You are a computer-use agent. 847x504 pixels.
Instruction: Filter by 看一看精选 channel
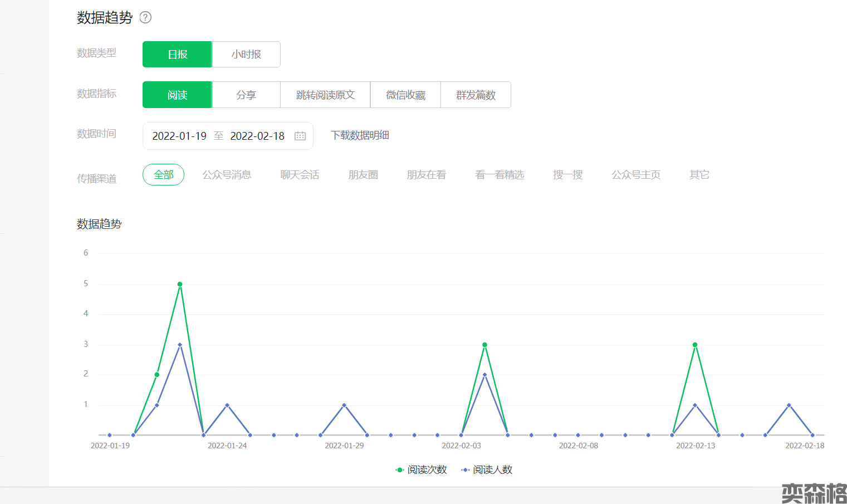(x=500, y=175)
